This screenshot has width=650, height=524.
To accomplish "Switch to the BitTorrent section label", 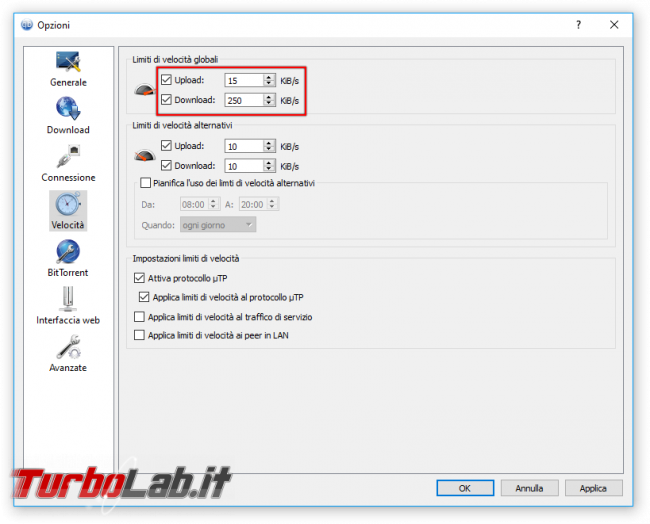I will pyautogui.click(x=68, y=272).
